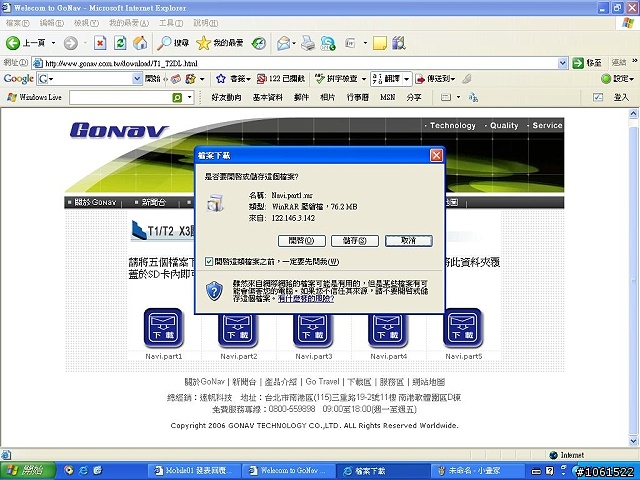Download Navi.part5 icon
640x480 pixels.
click(463, 328)
